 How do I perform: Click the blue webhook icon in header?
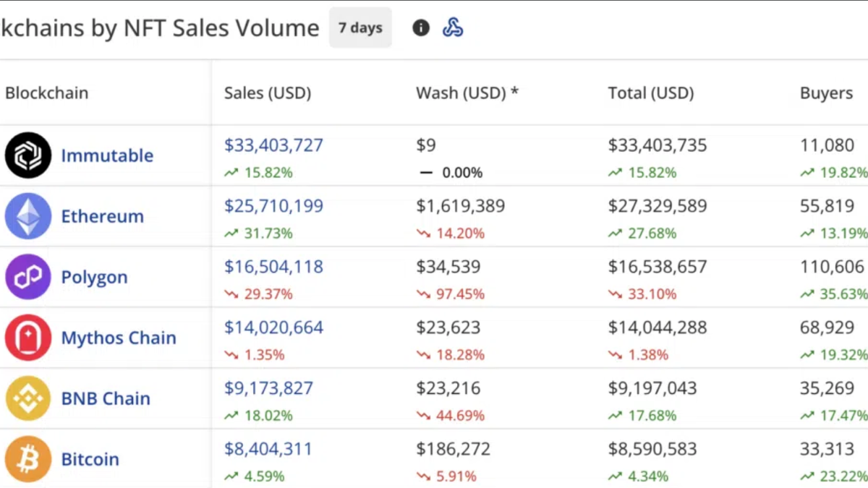tap(453, 28)
